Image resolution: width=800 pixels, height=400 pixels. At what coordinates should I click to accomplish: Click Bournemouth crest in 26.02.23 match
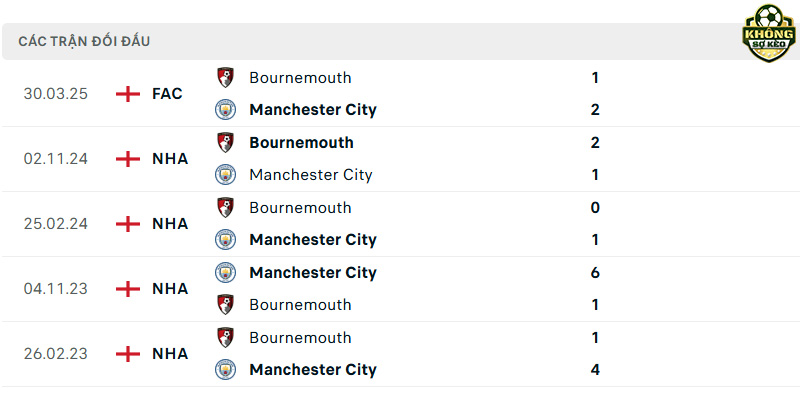(225, 337)
